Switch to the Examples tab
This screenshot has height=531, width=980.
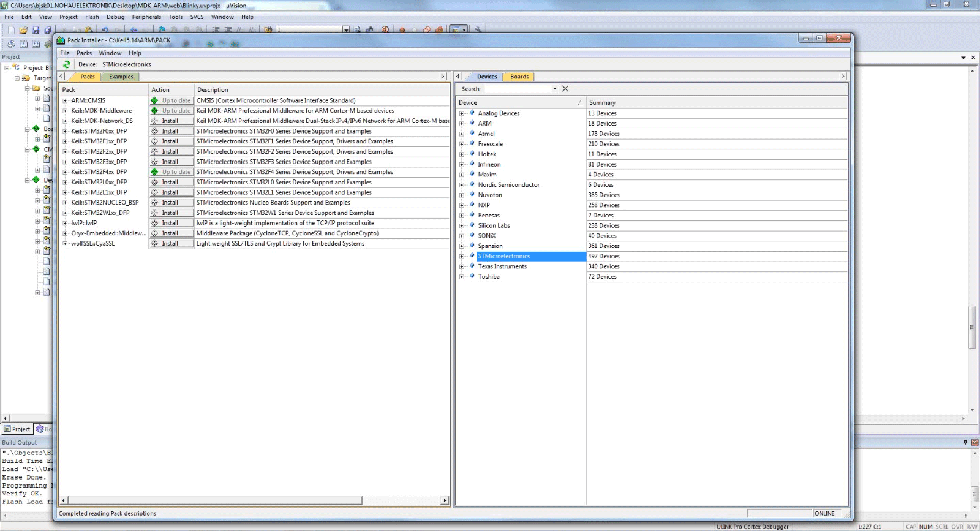[x=121, y=77]
